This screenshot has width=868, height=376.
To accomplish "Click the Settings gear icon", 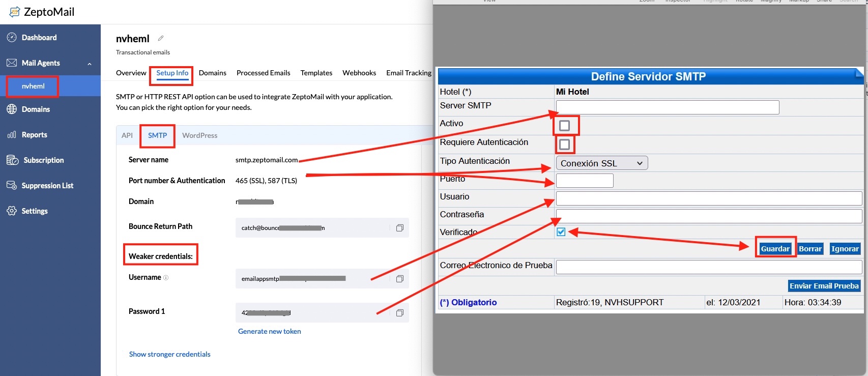I will point(11,211).
